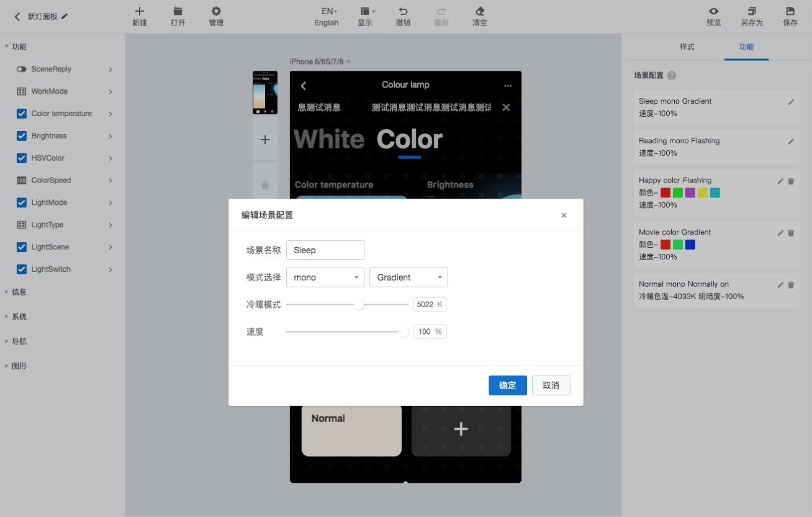812x517 pixels.
Task: Toggle the LightScene checkbox
Action: (22, 247)
